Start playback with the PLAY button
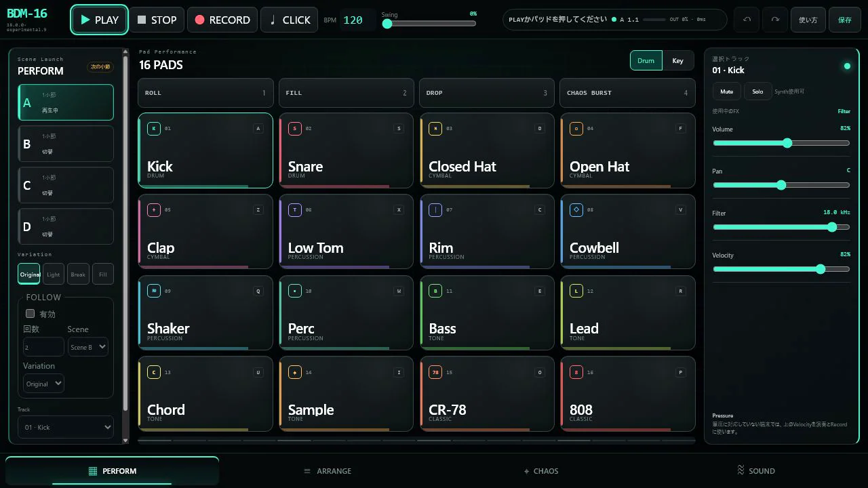 [99, 20]
